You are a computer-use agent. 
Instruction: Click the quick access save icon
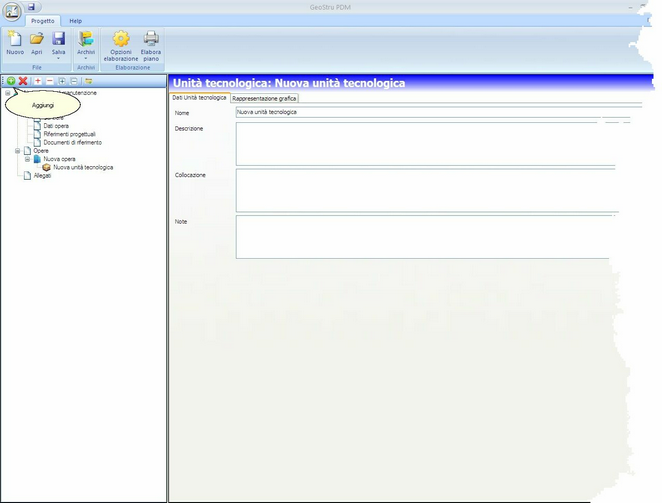tap(31, 7)
